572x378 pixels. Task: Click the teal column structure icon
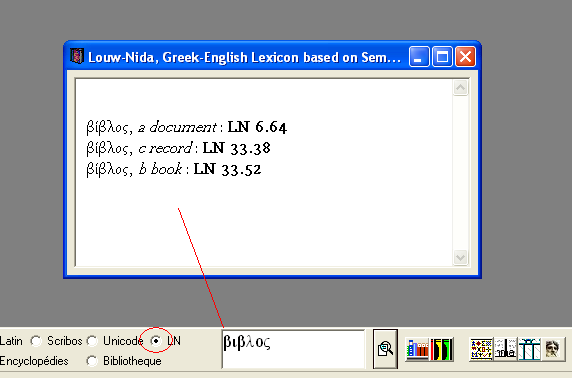529,349
